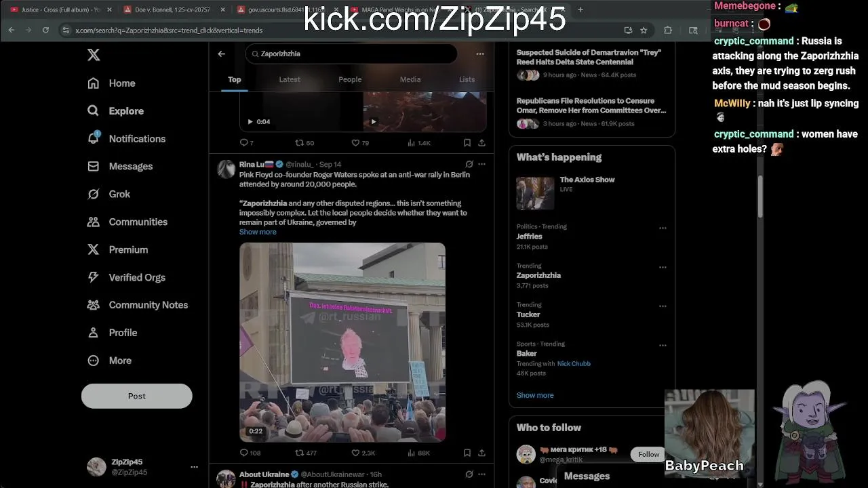Screen dimensions: 868x488
Task: Go back with search back arrow
Action: [221, 54]
